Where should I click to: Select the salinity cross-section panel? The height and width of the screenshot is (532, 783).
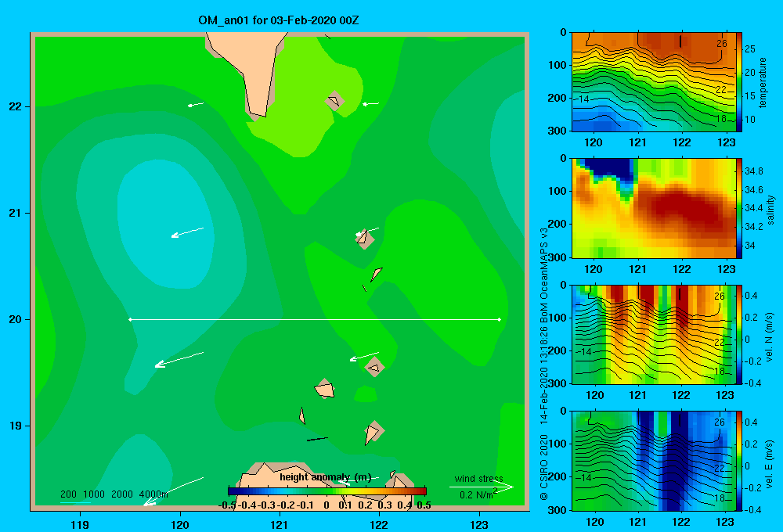[654, 209]
